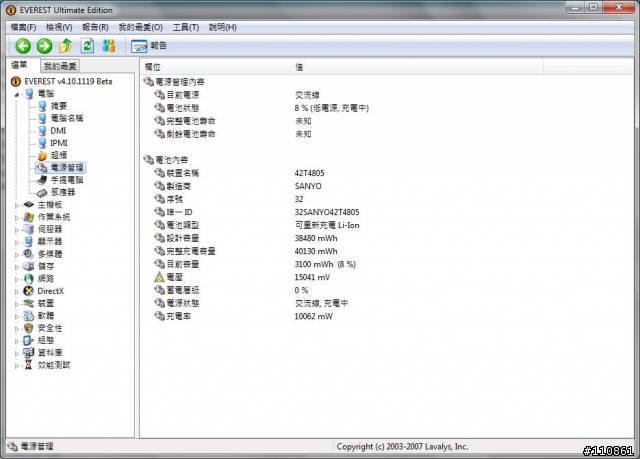The height and width of the screenshot is (459, 640).
Task: Select the manufacturer value SANYO
Action: click(x=308, y=186)
